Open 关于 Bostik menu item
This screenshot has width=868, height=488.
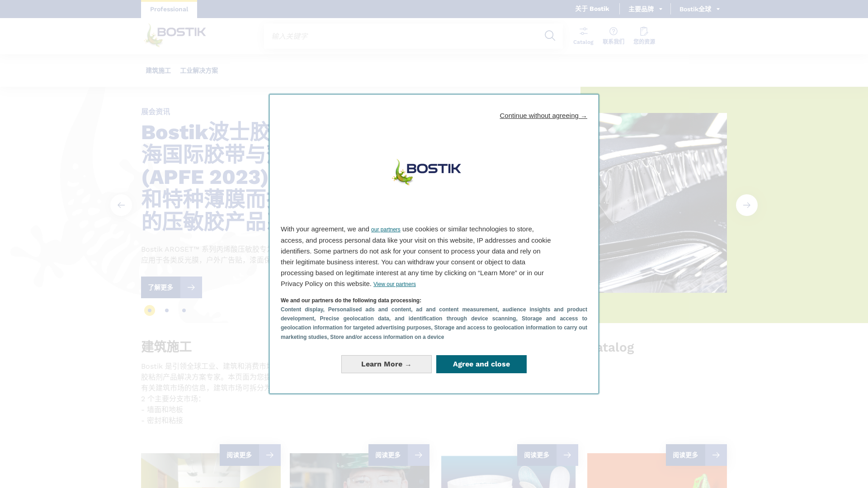[x=592, y=9]
